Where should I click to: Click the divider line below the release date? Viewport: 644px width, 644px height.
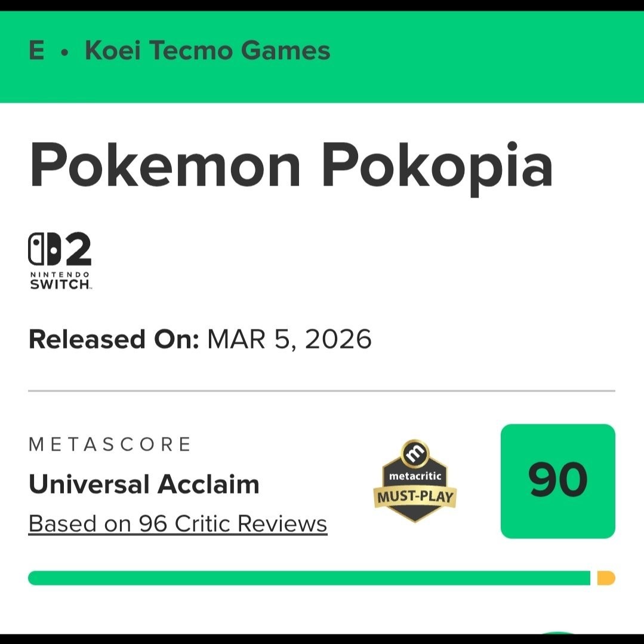click(322, 390)
